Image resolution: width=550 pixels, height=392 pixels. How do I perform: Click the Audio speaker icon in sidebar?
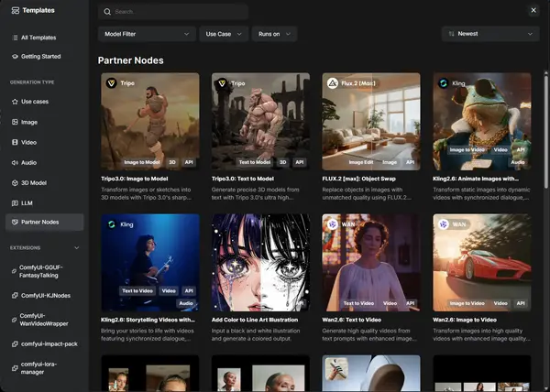click(15, 162)
